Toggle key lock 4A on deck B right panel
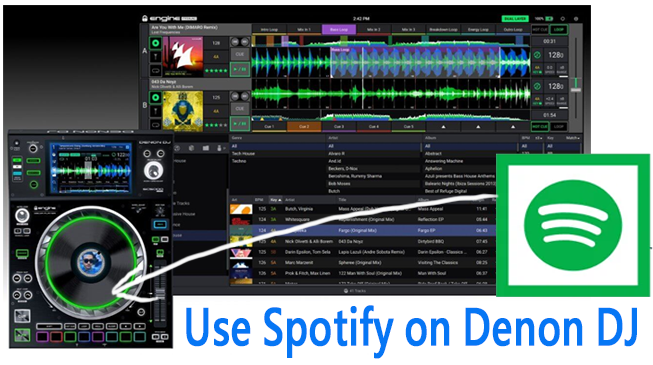This screenshot has width=653, height=365. coord(537,101)
